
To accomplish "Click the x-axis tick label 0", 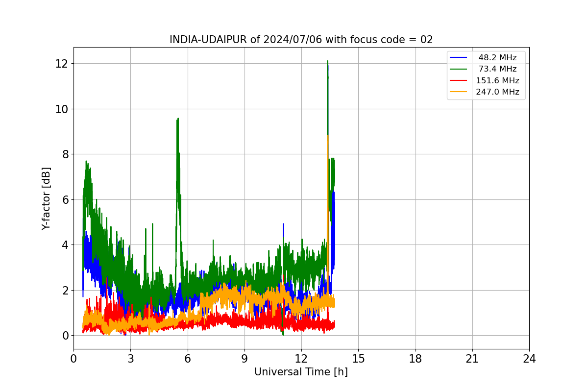I will coord(73,359).
